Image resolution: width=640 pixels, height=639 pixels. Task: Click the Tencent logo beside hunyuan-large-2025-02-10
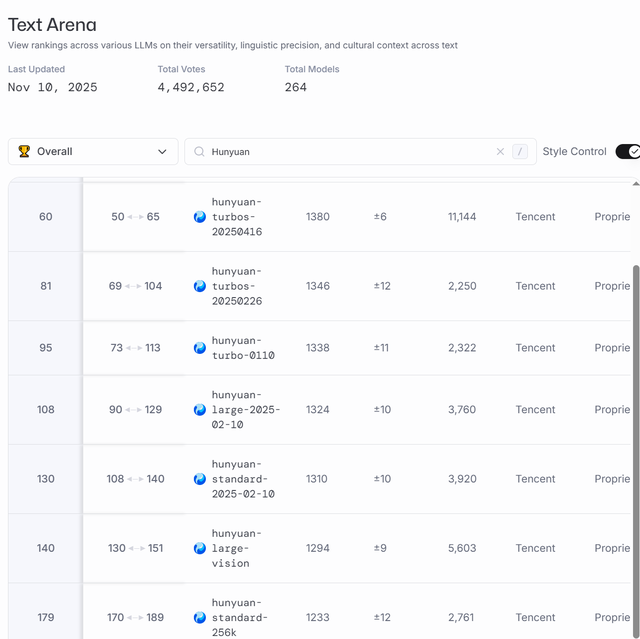pyautogui.click(x=200, y=410)
